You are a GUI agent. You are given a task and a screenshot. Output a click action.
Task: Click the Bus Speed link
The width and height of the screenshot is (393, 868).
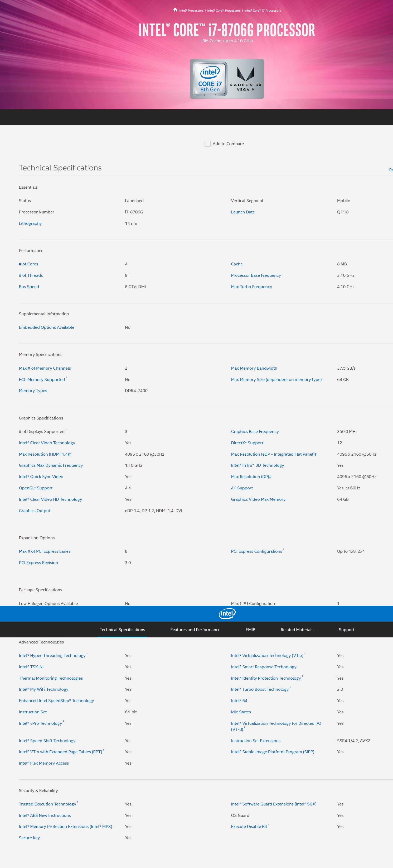pyautogui.click(x=29, y=287)
